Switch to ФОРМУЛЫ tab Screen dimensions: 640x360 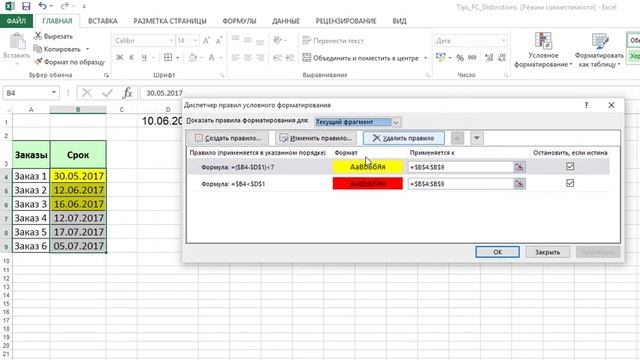pos(239,21)
